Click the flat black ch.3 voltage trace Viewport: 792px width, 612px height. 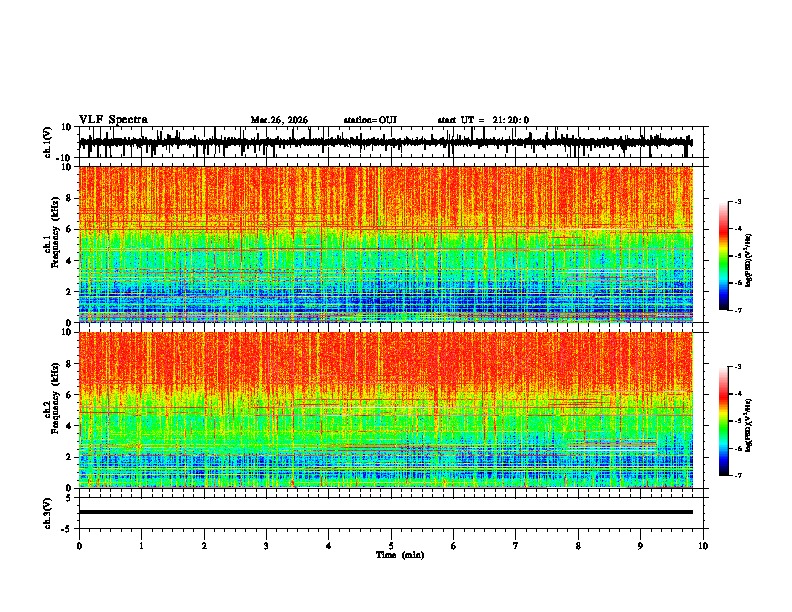[x=386, y=512]
